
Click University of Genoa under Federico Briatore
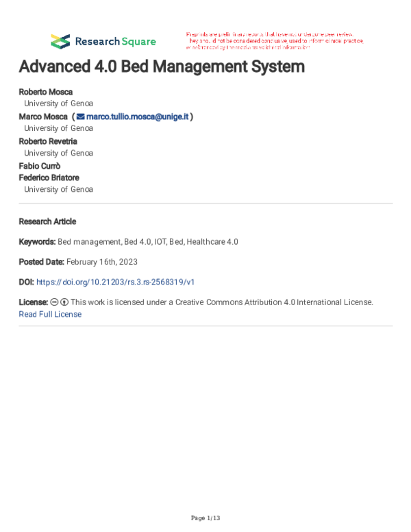[59, 189]
